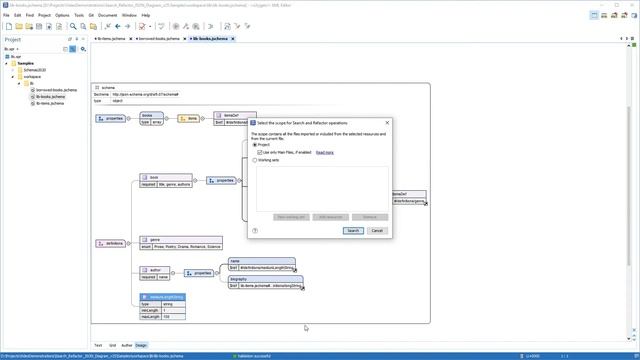Click the Find in Files icon
The height and width of the screenshot is (360, 640).
pos(83,26)
